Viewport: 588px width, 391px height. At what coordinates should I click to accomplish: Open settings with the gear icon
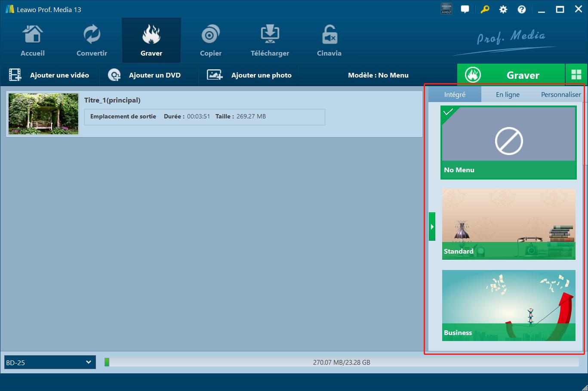coord(503,9)
